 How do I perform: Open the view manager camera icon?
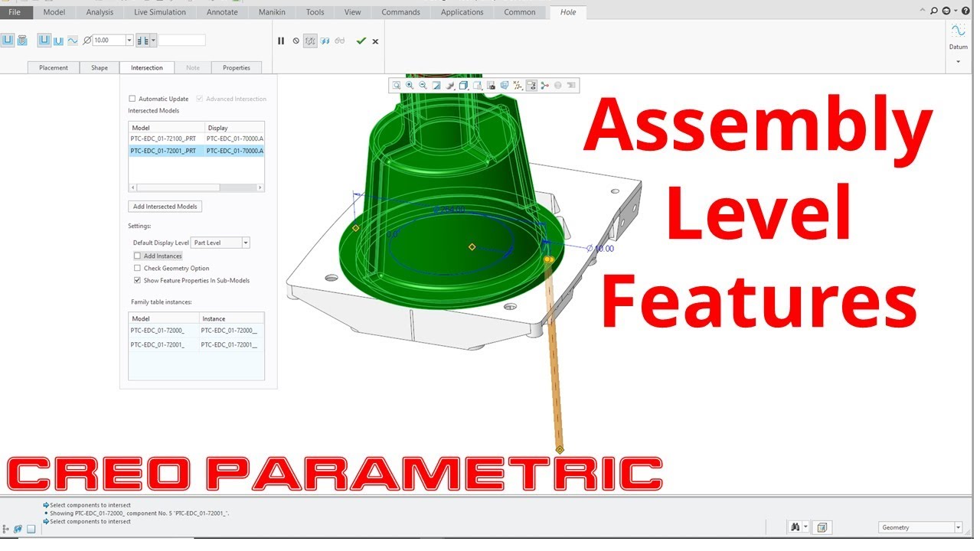click(491, 85)
